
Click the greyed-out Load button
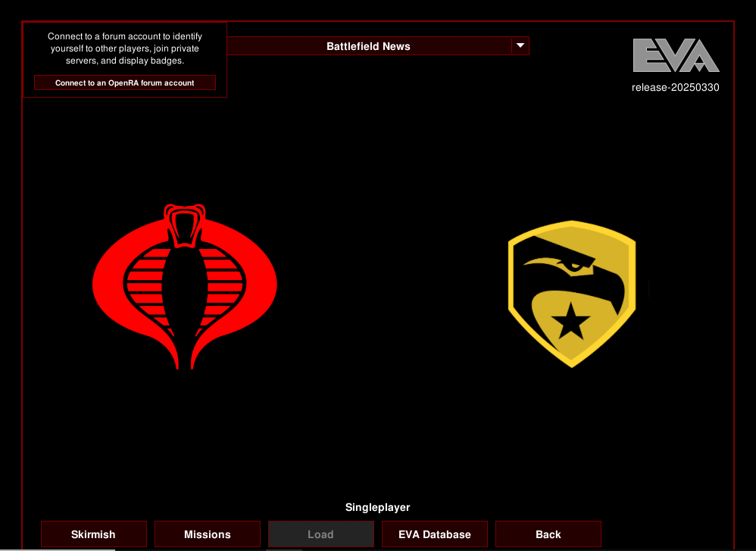click(321, 534)
